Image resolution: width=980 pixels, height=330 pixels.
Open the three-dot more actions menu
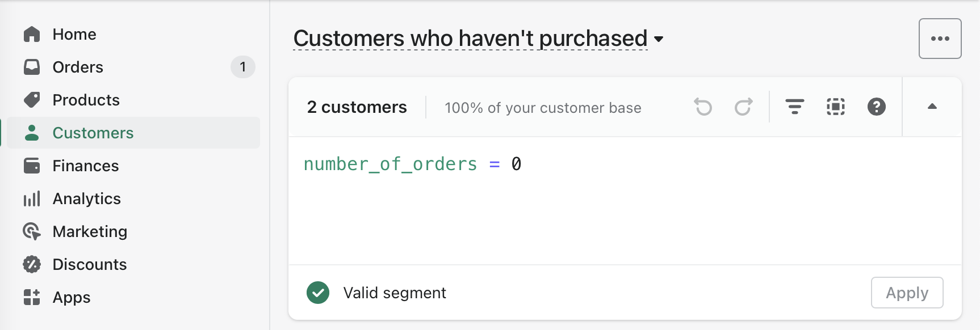[x=940, y=39]
